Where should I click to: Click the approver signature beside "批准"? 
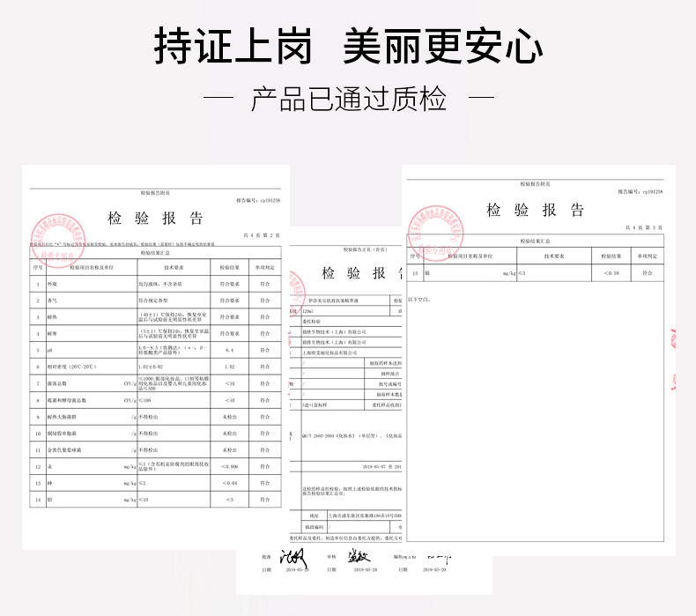tap(293, 556)
